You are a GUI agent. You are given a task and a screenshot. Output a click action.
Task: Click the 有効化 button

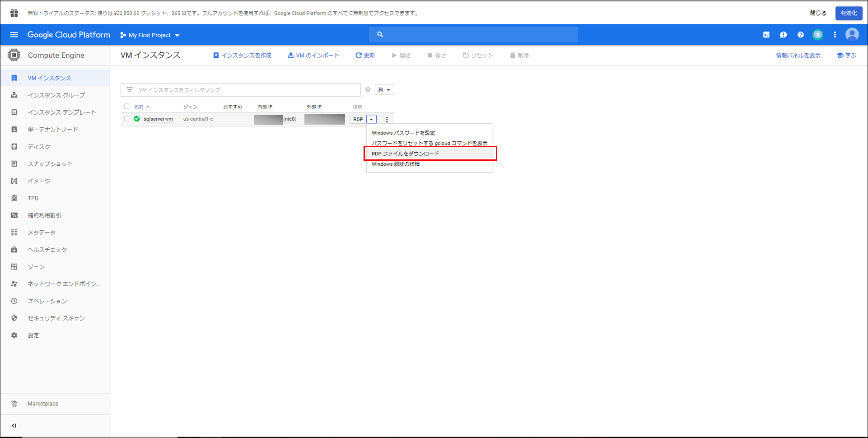click(x=849, y=13)
